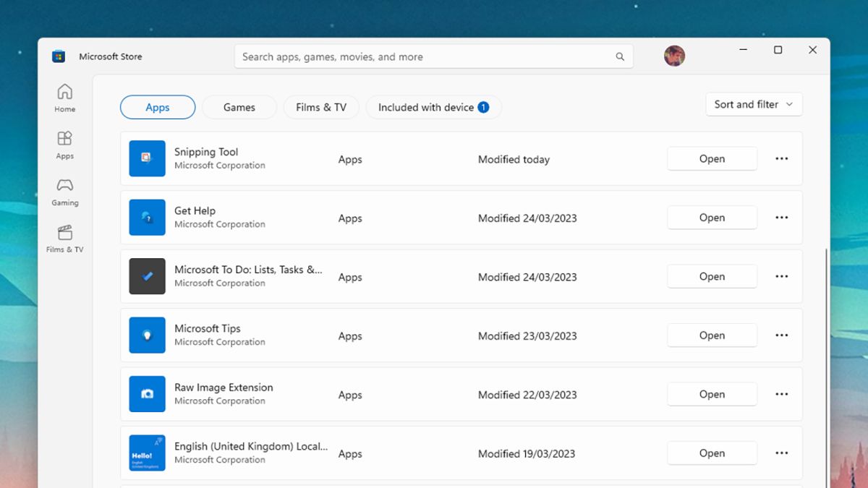This screenshot has height=488, width=868.
Task: Select the Included with device filter
Action: [433, 107]
